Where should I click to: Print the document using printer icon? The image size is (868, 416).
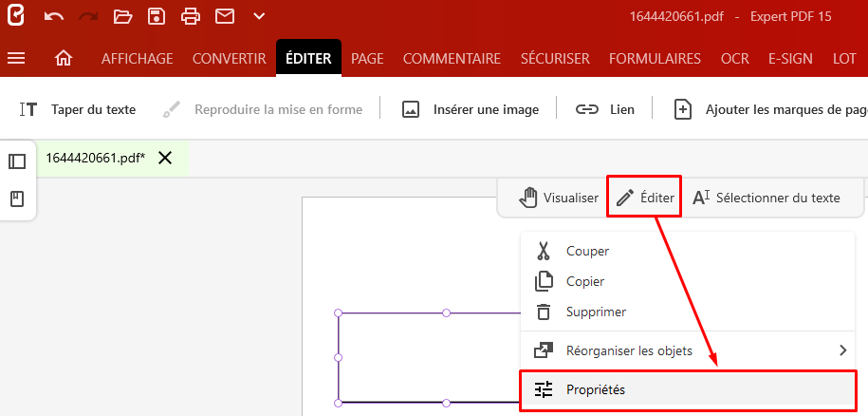(191, 16)
